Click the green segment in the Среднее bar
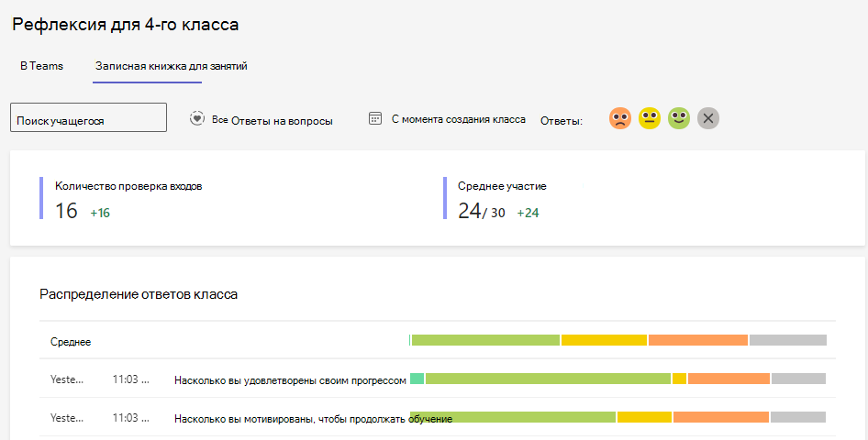This screenshot has height=440, width=868. tap(485, 340)
